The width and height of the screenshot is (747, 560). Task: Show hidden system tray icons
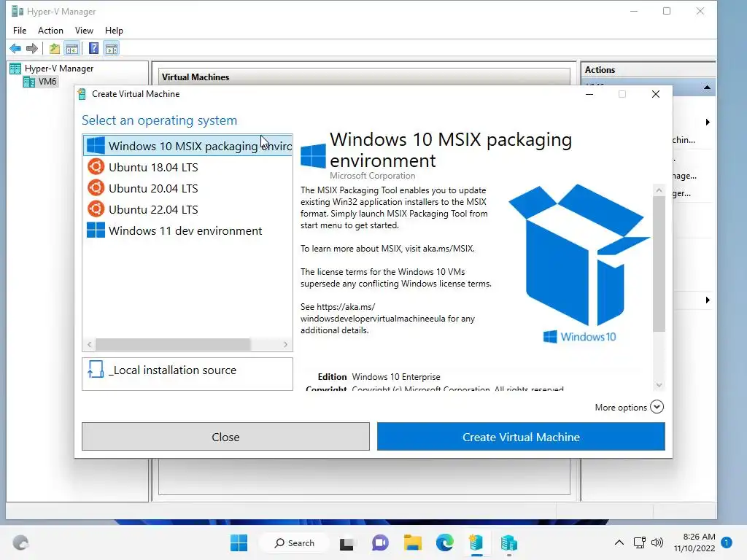click(x=619, y=542)
